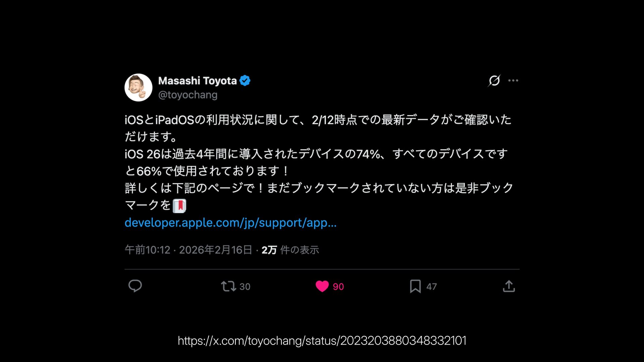The height and width of the screenshot is (362, 644).
Task: Toggle the bookmark icon on the post
Action: (x=415, y=286)
